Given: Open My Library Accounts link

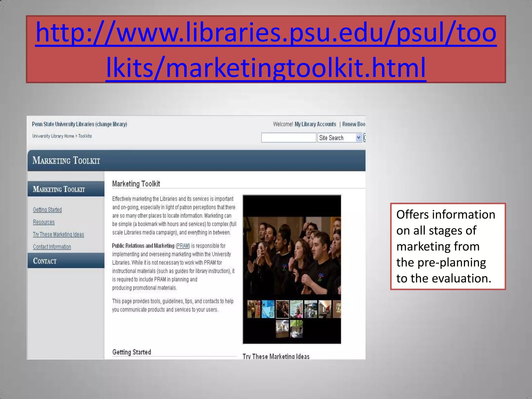Looking at the screenshot, I should (315, 124).
